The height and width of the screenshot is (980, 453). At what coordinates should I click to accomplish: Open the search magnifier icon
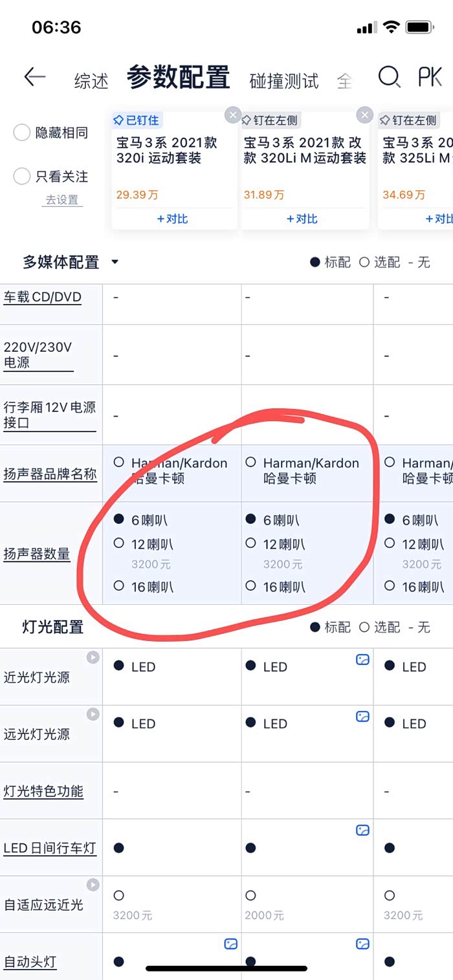(389, 78)
